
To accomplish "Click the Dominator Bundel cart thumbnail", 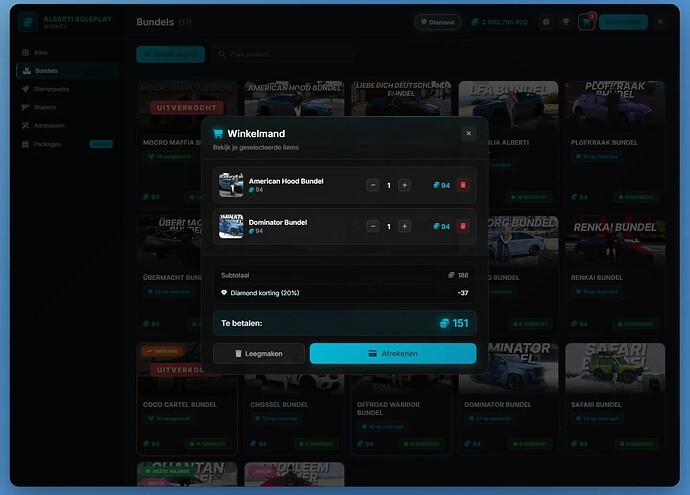I will (231, 226).
